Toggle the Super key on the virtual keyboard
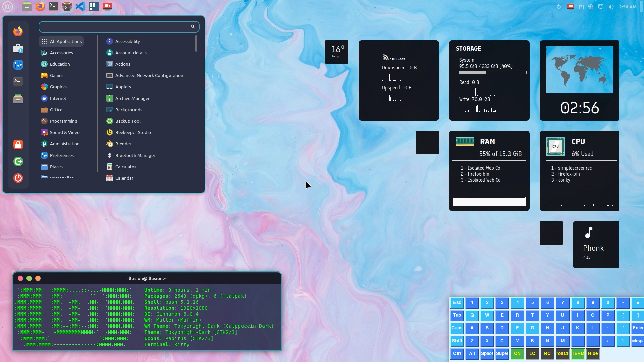Viewport: 644px width, 362px height. (x=502, y=354)
